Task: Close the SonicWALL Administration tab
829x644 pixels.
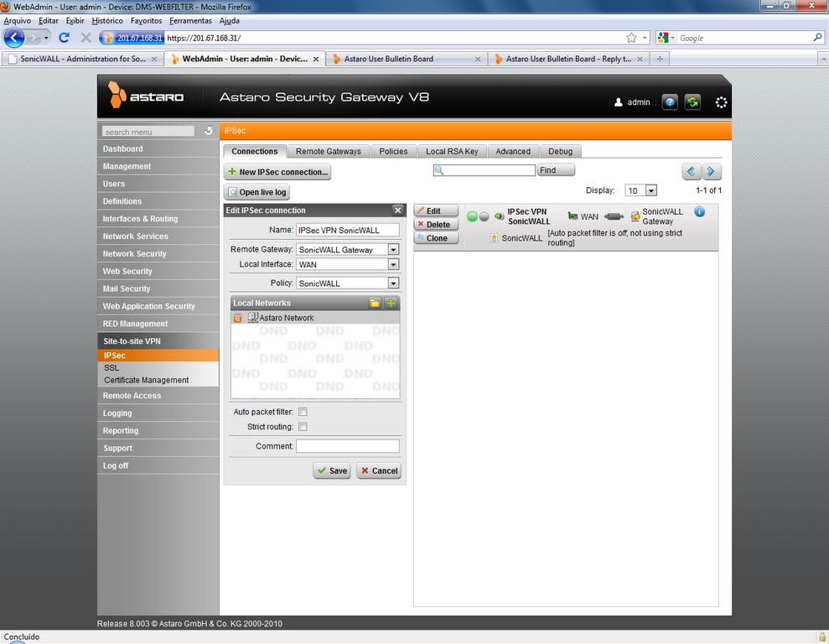Action: coord(154,60)
